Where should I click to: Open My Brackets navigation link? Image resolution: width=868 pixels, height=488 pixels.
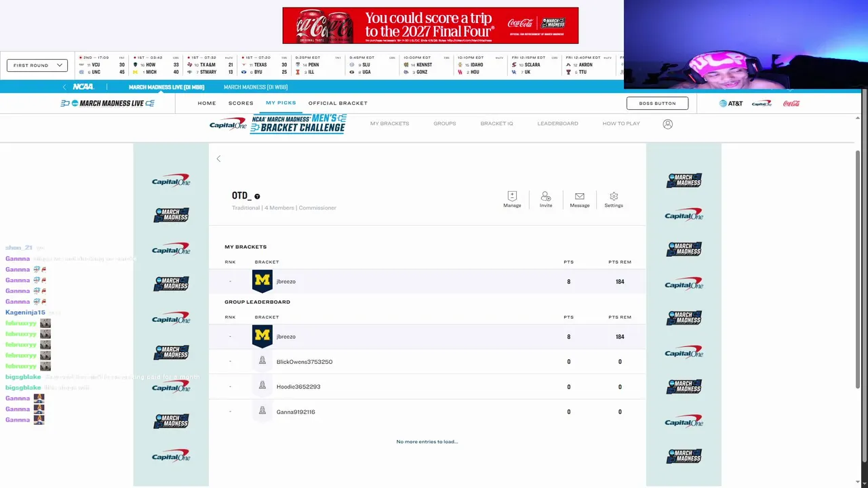(389, 123)
